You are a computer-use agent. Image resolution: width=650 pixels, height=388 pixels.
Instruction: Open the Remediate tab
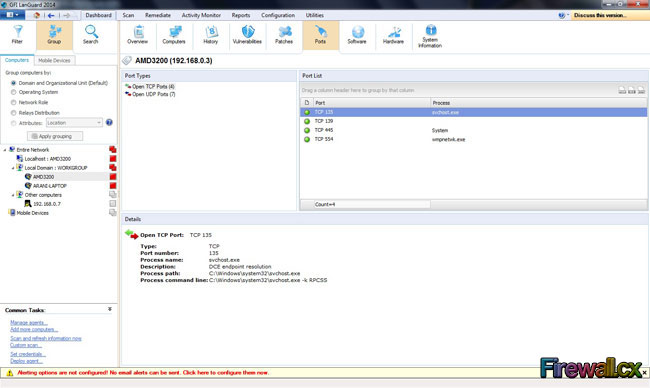(x=158, y=15)
